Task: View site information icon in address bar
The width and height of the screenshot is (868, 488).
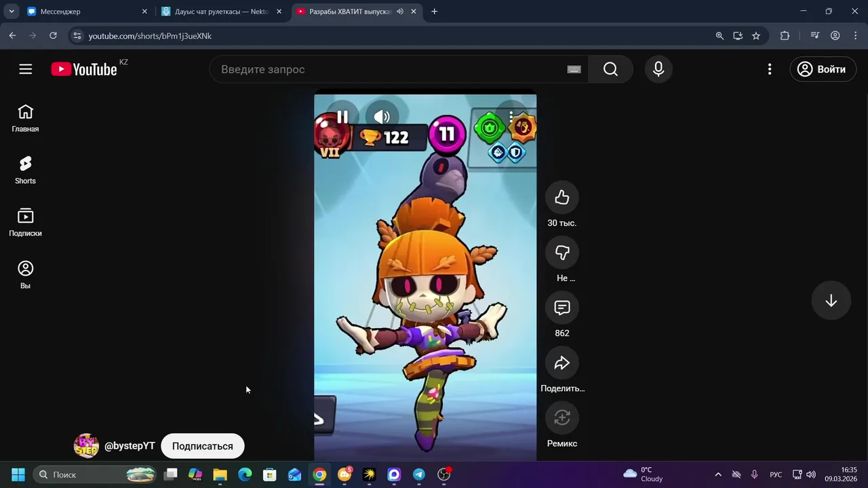Action: coord(77,35)
